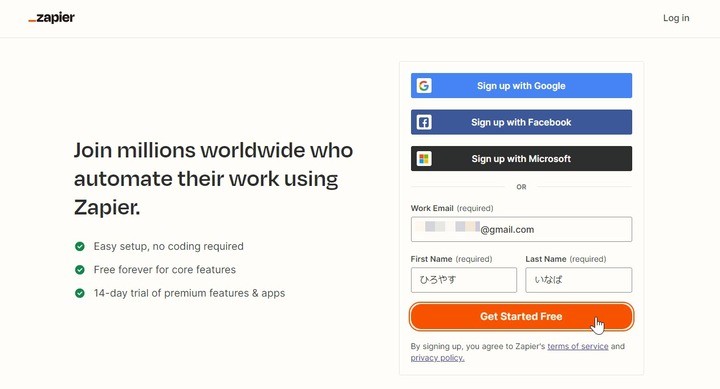The height and width of the screenshot is (389, 720).
Task: Click the Work Email label
Action: tap(432, 208)
